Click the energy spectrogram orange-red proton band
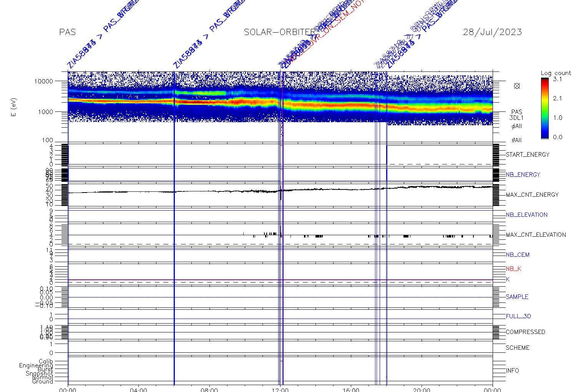Viewport: 581px width, 392px height. (x=280, y=103)
